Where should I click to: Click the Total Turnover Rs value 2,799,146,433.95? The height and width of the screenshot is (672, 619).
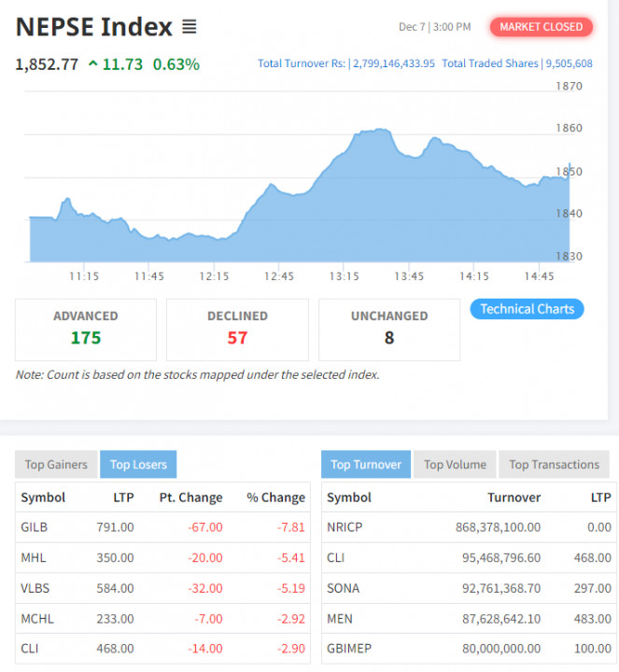393,63
